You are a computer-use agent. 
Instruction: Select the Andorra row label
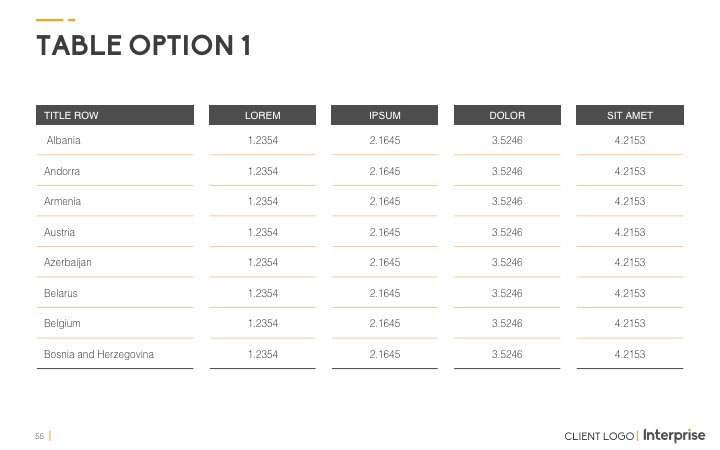pyautogui.click(x=62, y=172)
